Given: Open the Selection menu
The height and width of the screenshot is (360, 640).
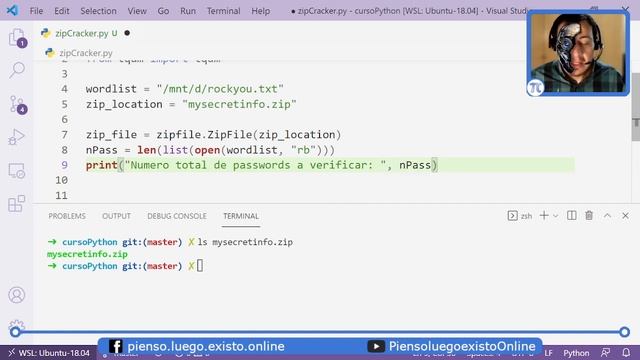Looking at the screenshot, I should pos(98,11).
